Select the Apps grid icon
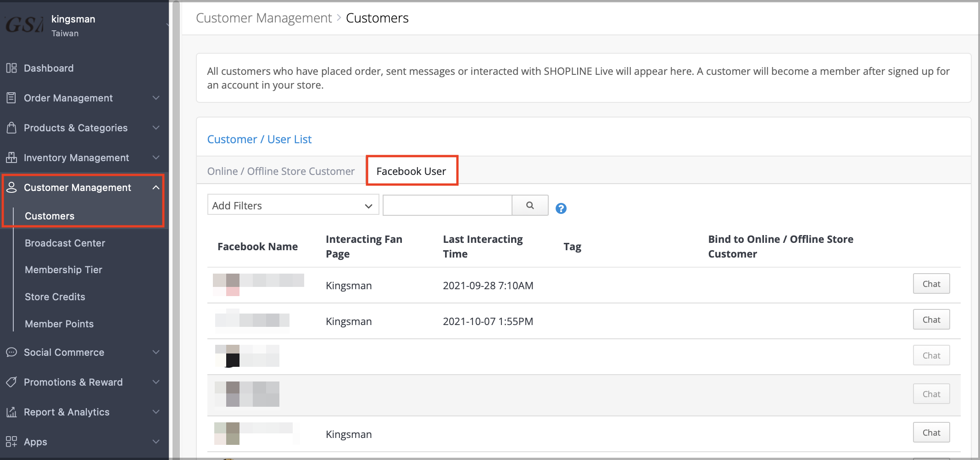The width and height of the screenshot is (980, 460). (x=11, y=442)
